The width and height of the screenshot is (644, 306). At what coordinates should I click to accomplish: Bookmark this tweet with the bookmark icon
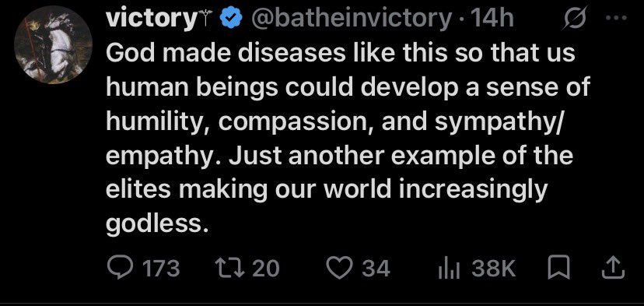click(x=559, y=267)
